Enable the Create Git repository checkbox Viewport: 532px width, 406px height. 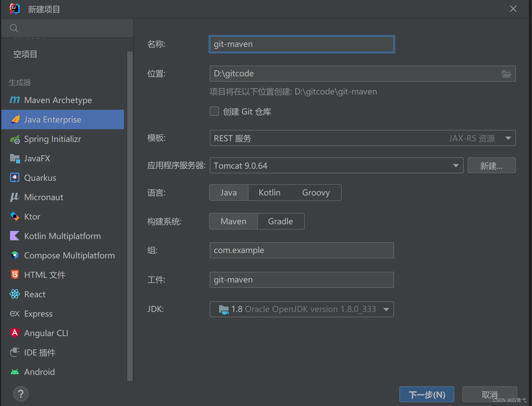pos(214,111)
